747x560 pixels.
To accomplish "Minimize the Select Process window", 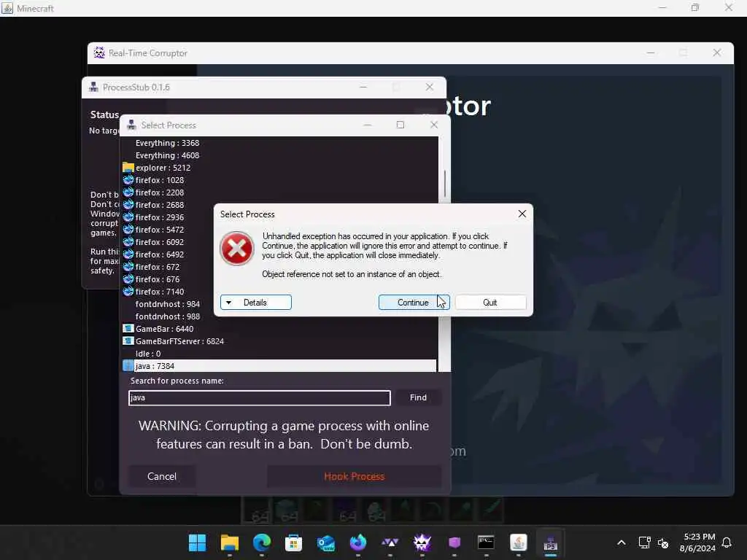I will (368, 125).
